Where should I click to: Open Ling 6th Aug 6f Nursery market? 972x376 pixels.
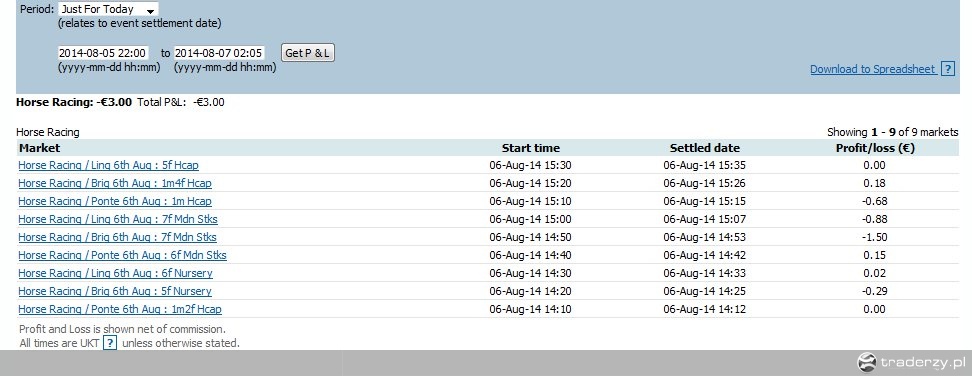pos(115,273)
